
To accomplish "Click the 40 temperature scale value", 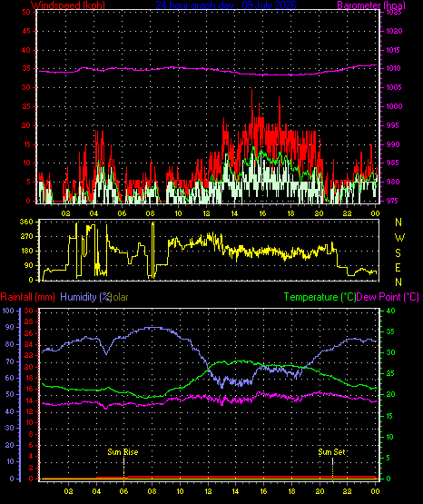I will coord(390,311).
